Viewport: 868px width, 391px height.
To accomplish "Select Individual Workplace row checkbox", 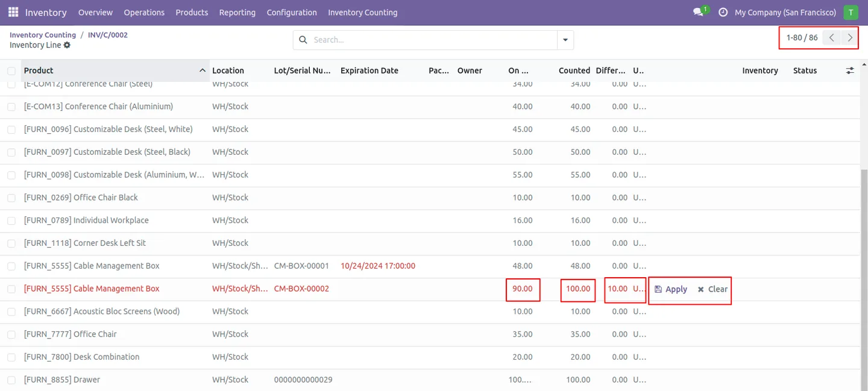I will point(11,221).
